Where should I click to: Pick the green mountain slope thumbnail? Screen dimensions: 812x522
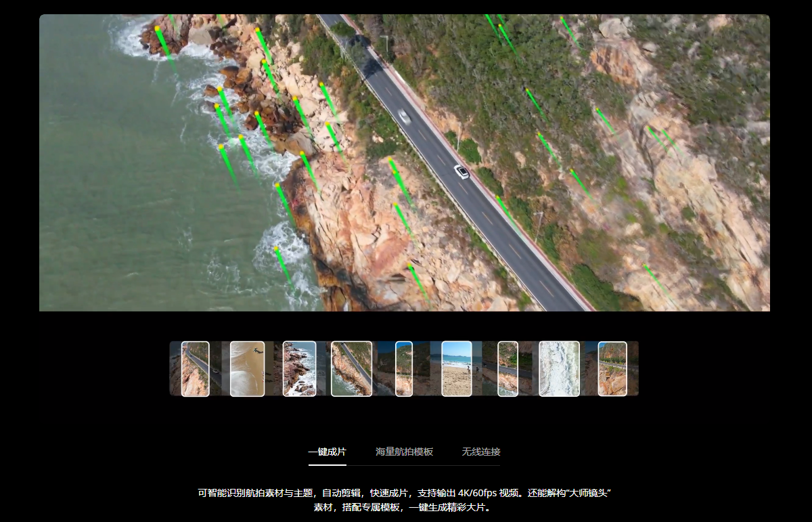[x=403, y=369]
